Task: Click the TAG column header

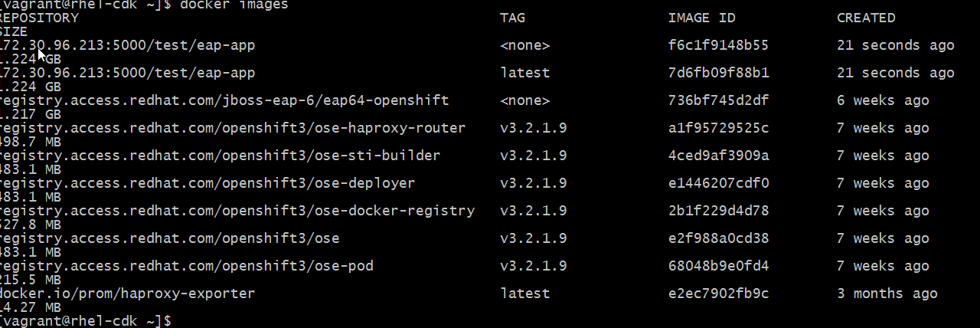Action: [x=513, y=18]
